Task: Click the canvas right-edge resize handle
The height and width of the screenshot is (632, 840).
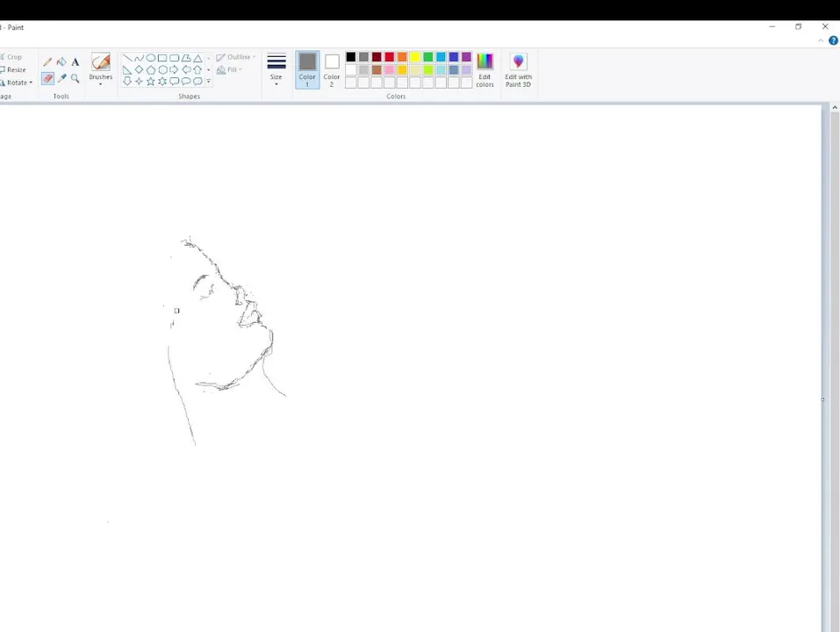Action: pyautogui.click(x=823, y=399)
